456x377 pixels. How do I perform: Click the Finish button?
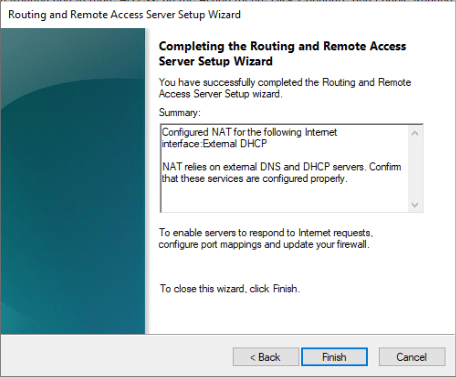(x=334, y=357)
